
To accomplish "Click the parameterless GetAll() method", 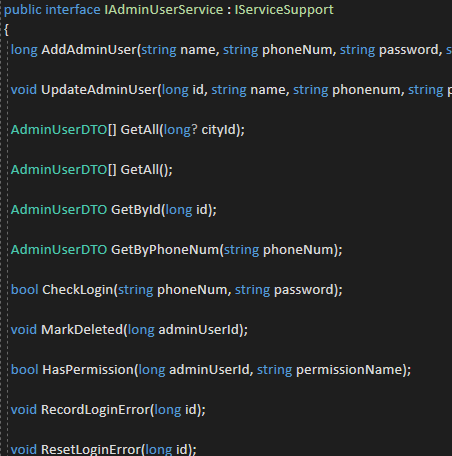I will pyautogui.click(x=140, y=170).
